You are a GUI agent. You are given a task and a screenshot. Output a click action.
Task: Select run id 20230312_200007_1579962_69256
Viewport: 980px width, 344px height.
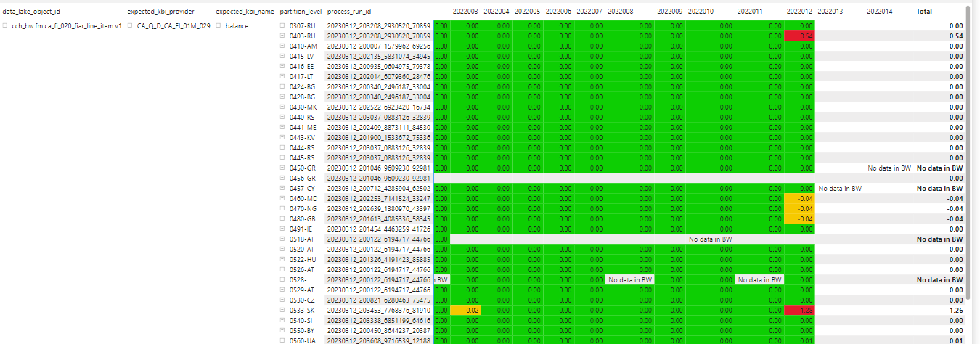point(379,46)
